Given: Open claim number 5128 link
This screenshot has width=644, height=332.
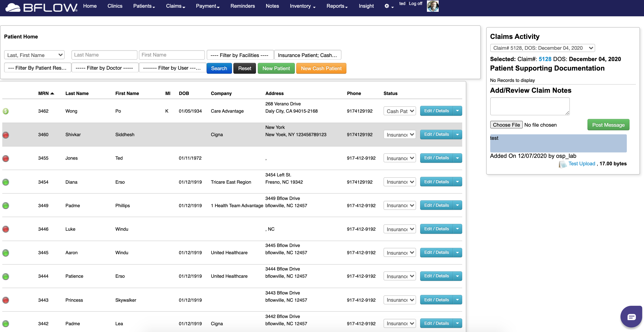Looking at the screenshot, I should coord(545,59).
